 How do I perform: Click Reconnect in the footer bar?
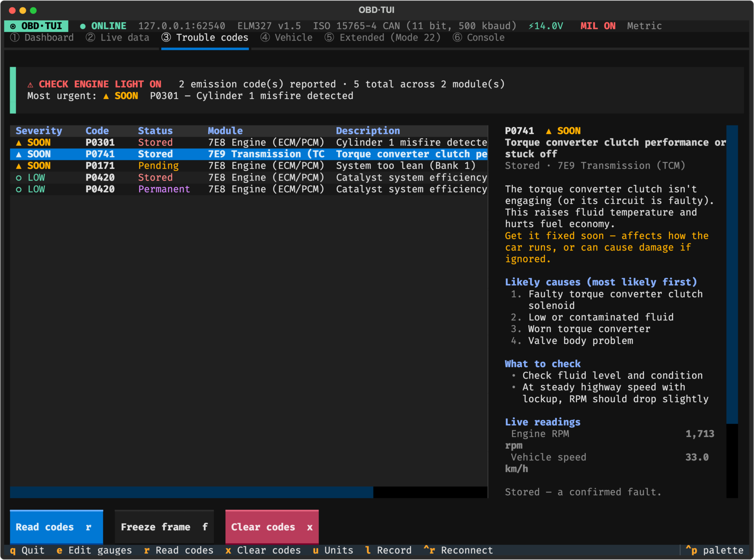click(x=458, y=550)
